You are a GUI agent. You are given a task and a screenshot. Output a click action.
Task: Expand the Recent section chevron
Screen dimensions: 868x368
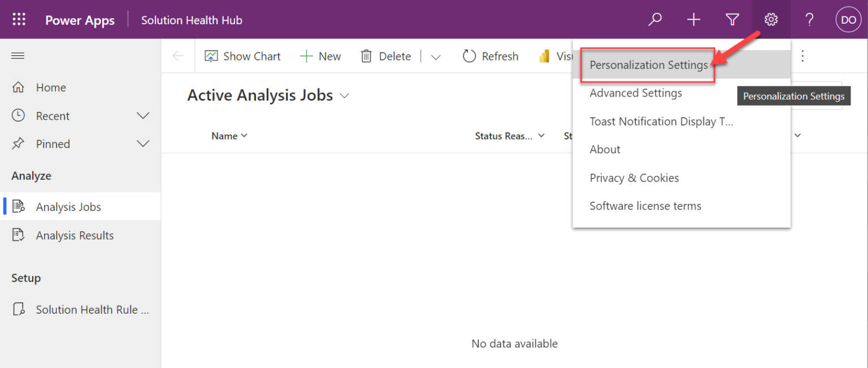pyautogui.click(x=143, y=116)
